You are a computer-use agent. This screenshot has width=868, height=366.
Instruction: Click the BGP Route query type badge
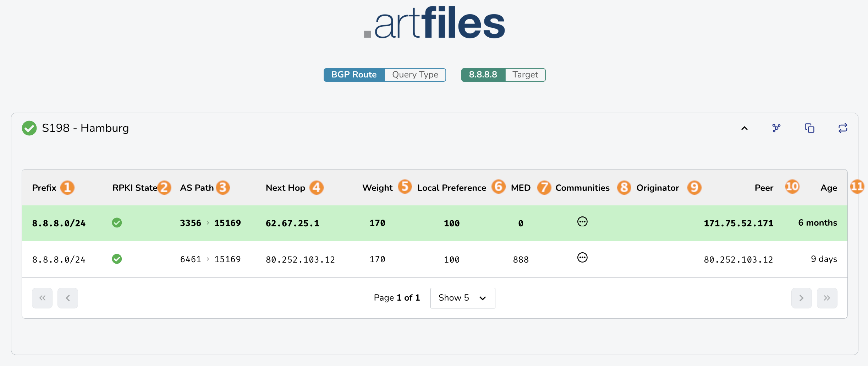click(354, 75)
